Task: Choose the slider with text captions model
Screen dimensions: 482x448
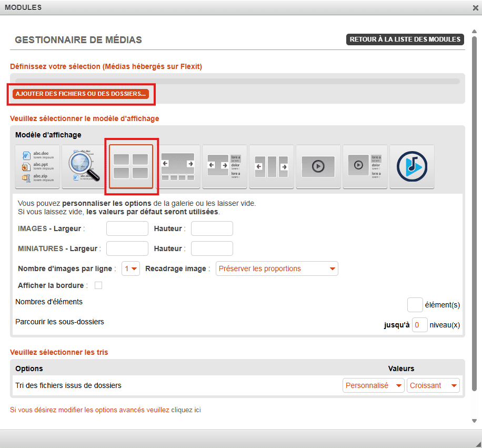Action: (225, 166)
